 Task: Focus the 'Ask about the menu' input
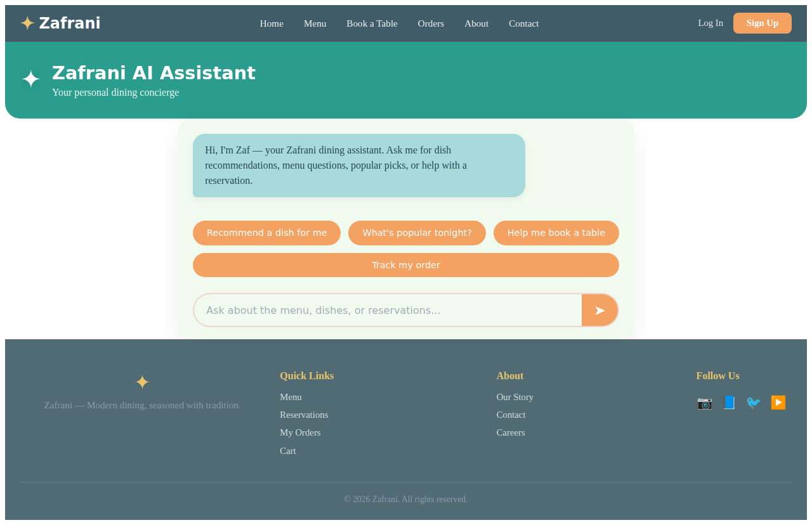388,310
